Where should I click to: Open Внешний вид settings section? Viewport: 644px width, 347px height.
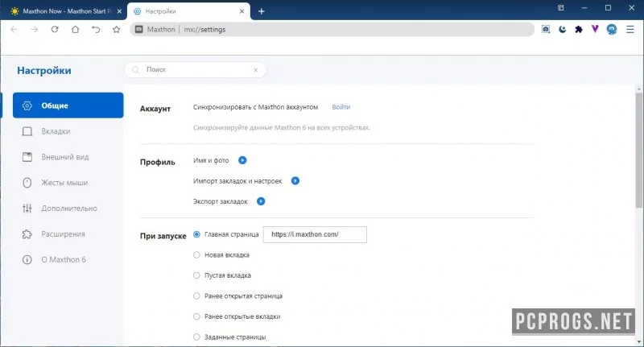68,157
